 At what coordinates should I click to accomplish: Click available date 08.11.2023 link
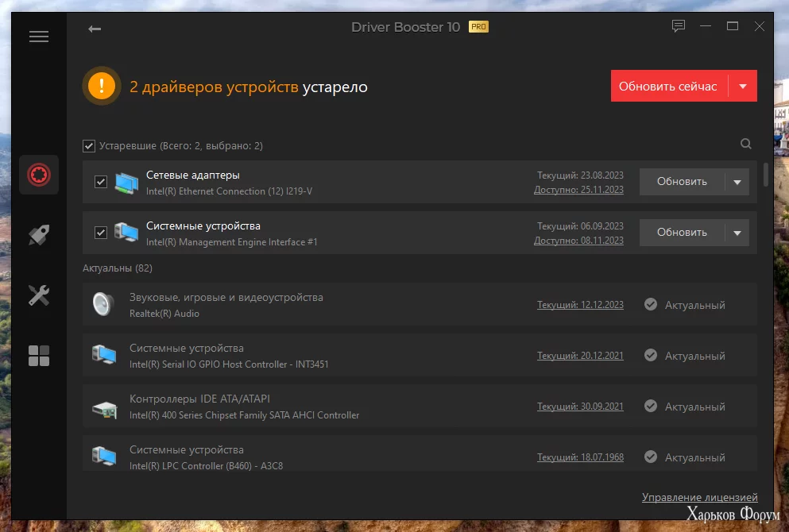pos(578,241)
